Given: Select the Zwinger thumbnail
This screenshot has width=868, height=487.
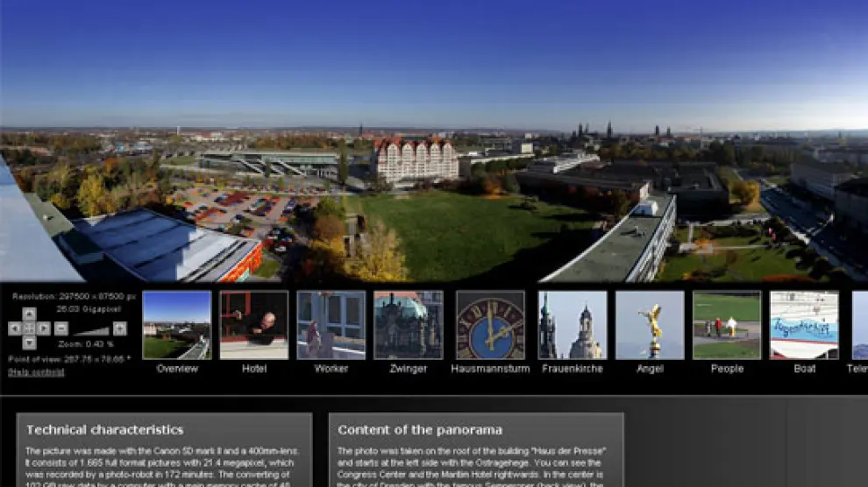Looking at the screenshot, I should tap(409, 325).
